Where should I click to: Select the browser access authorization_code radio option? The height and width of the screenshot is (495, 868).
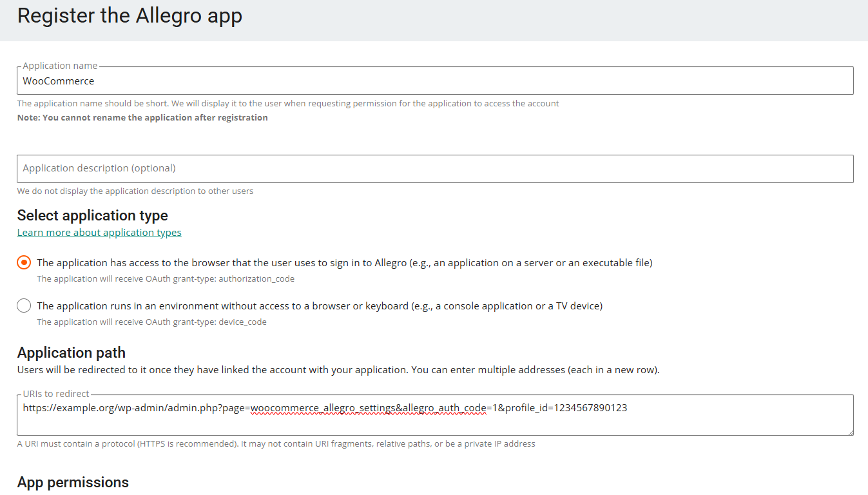(24, 262)
